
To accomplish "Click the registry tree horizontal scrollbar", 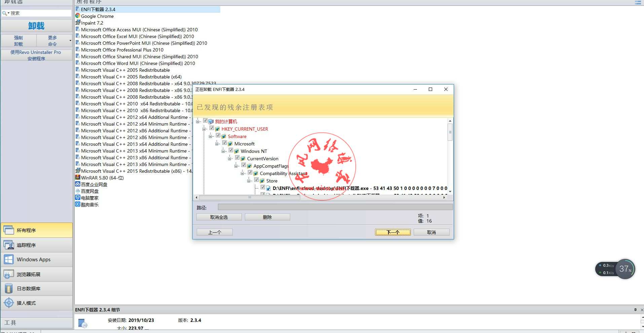I will point(250,197).
